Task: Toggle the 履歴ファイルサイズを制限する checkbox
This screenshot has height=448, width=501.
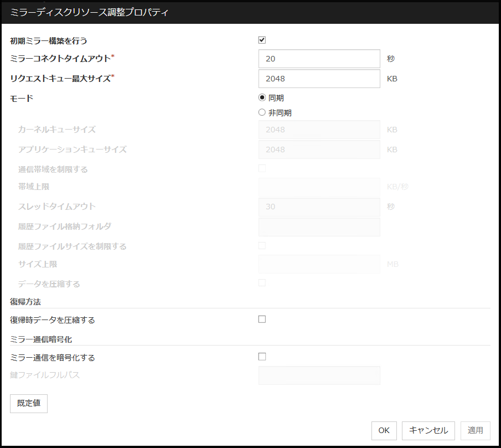Action: (x=262, y=245)
